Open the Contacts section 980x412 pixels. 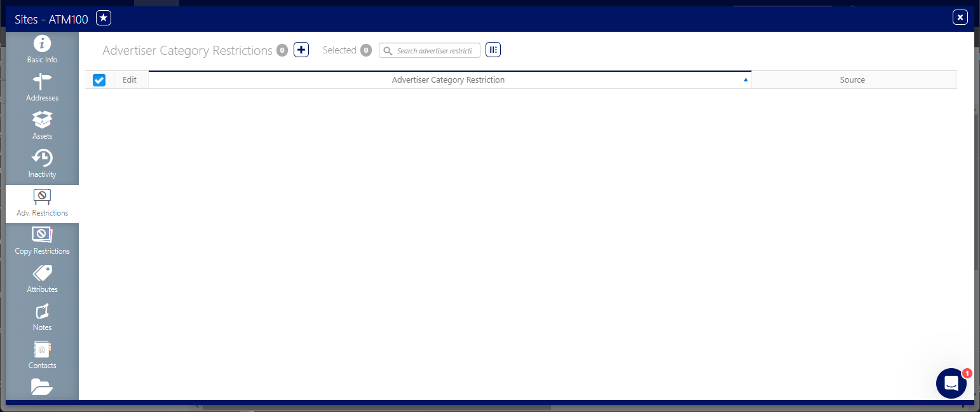coord(42,356)
